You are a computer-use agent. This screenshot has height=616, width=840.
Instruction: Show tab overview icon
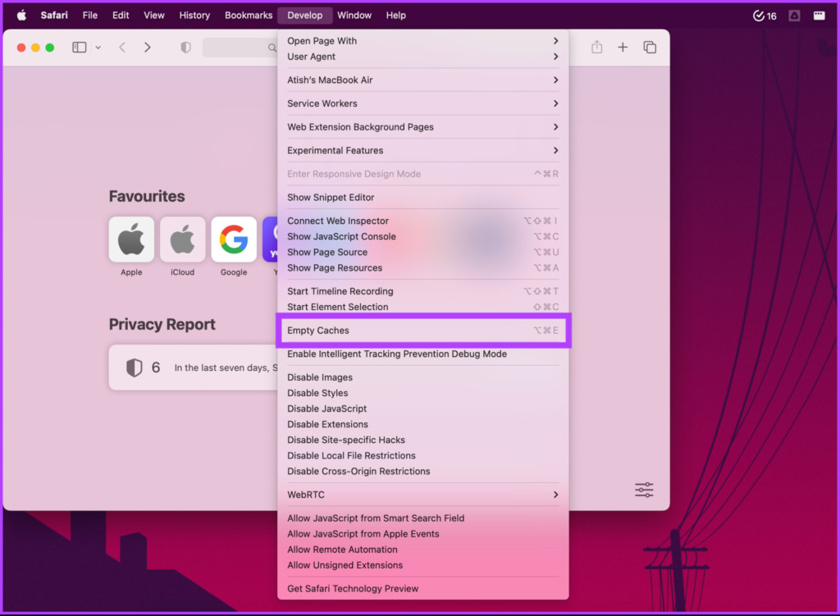[x=650, y=47]
